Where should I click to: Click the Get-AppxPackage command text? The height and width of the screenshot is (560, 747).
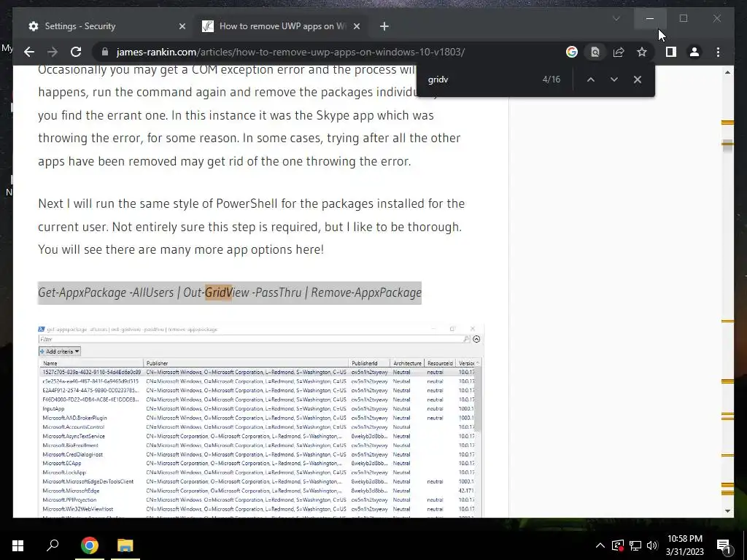click(x=230, y=292)
